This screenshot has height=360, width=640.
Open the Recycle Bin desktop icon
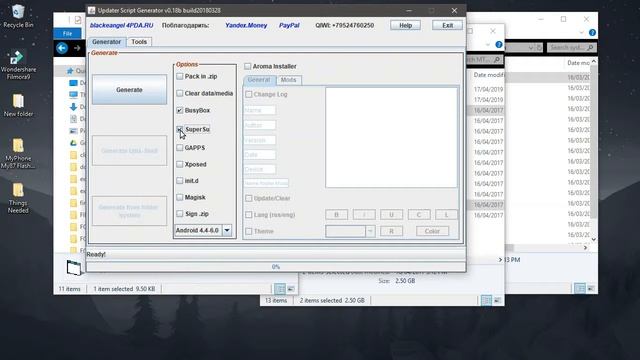tap(18, 16)
